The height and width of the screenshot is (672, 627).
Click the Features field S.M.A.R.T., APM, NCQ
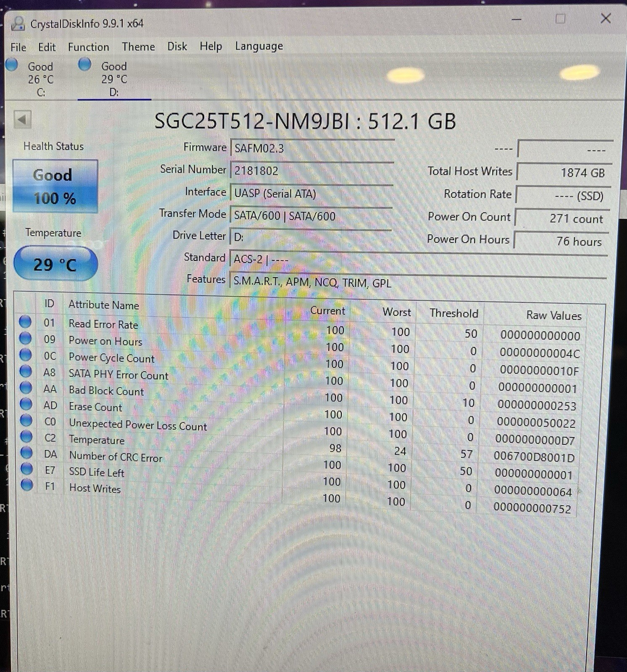pos(419,282)
